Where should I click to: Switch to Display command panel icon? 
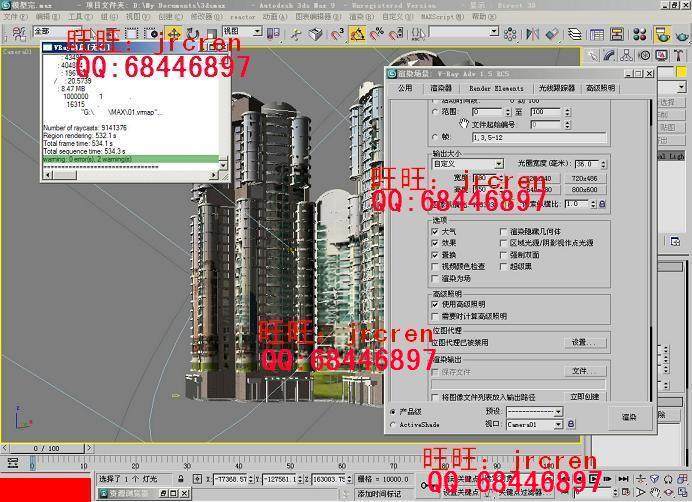661,55
